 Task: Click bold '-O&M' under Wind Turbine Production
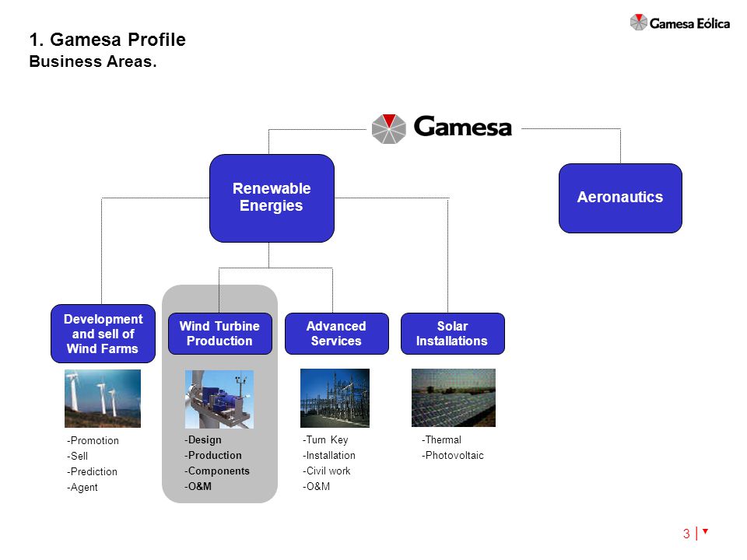tap(198, 486)
